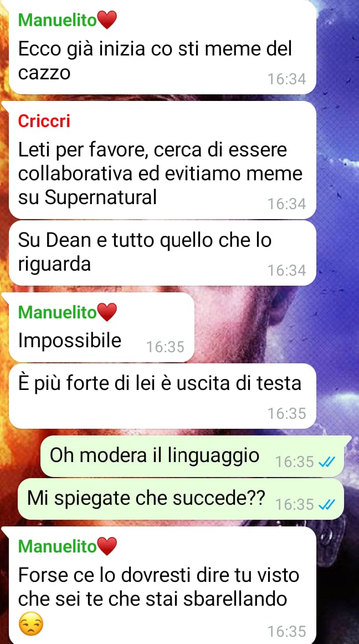Screen dimensions: 359x644
Task: Select sent message Oh modera il linguaggio
Action: [x=192, y=457]
